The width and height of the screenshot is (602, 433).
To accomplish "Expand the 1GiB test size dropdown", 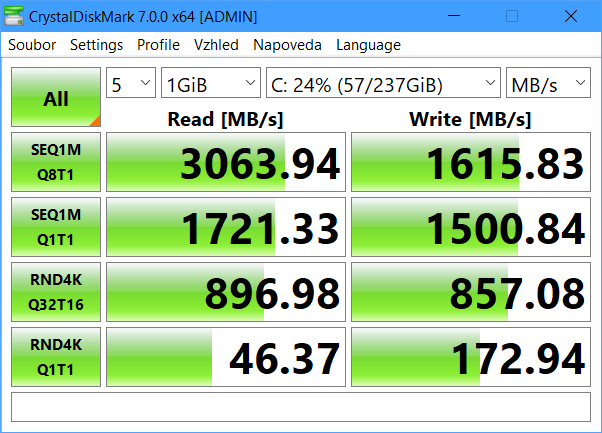I will pos(210,84).
